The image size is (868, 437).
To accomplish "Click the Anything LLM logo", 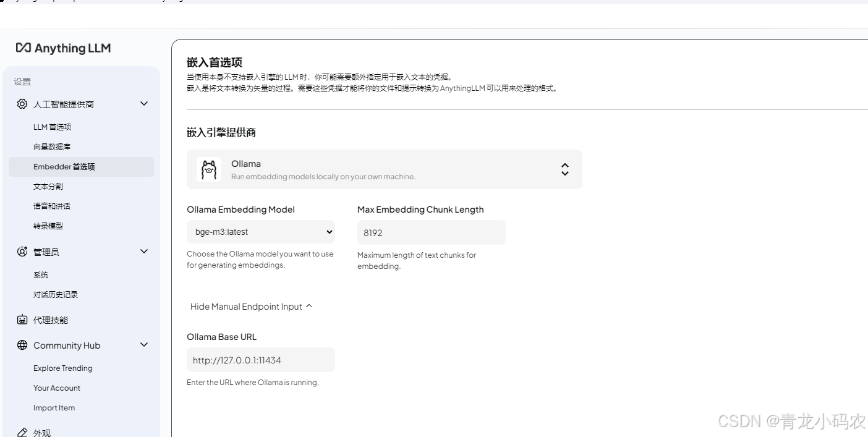I will tap(63, 48).
